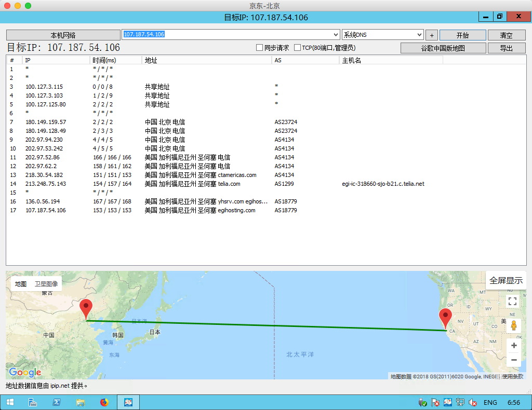Zoom out the map with minus
The width and height of the screenshot is (532, 410).
point(513,360)
